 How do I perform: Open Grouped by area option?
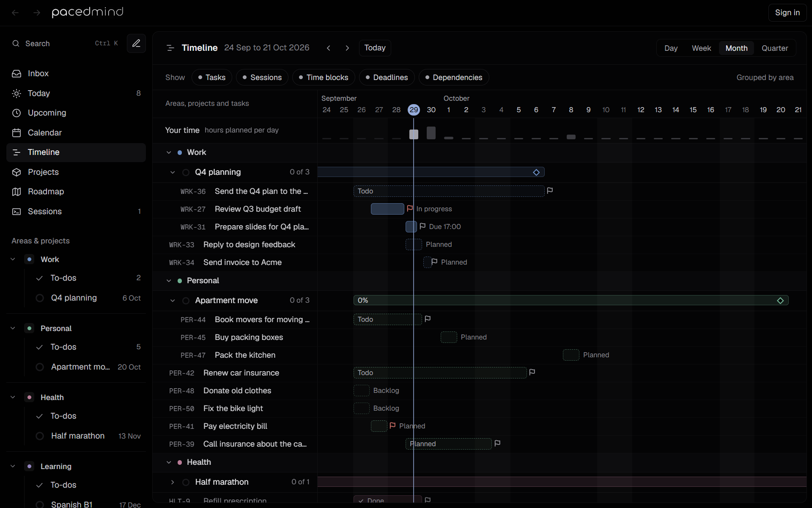click(765, 77)
